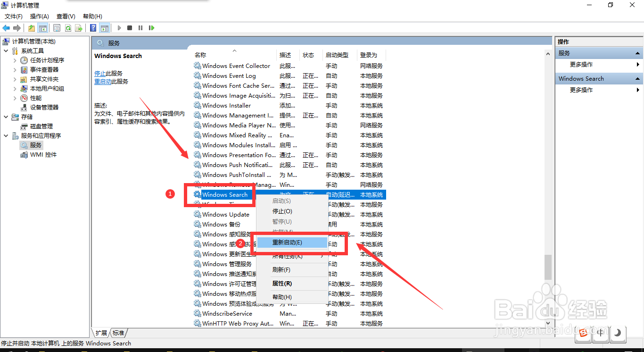
Task: Select the Windows Update service row
Action: click(x=289, y=215)
